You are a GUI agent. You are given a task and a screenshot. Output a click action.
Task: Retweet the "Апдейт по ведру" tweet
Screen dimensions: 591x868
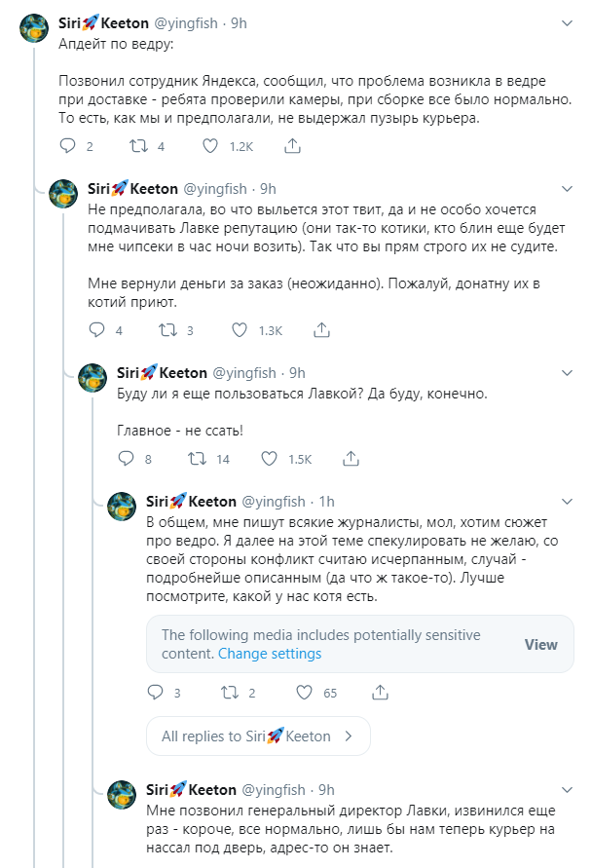pyautogui.click(x=137, y=146)
